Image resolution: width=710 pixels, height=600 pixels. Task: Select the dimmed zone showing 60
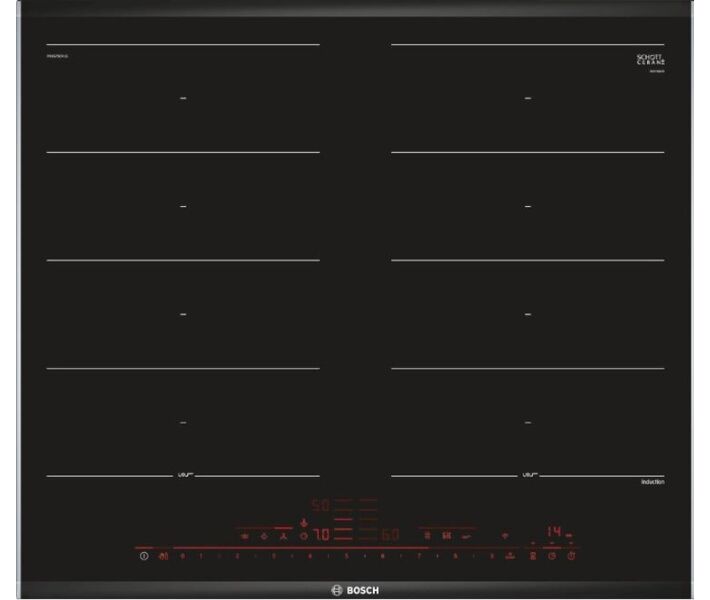(391, 535)
